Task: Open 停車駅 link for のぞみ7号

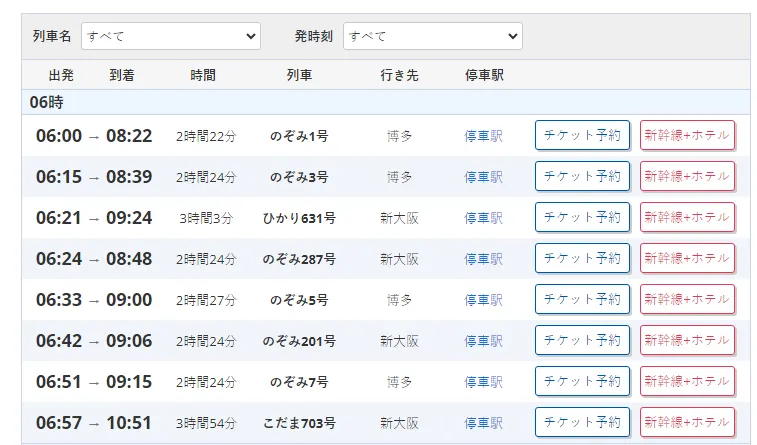Action: tap(484, 382)
